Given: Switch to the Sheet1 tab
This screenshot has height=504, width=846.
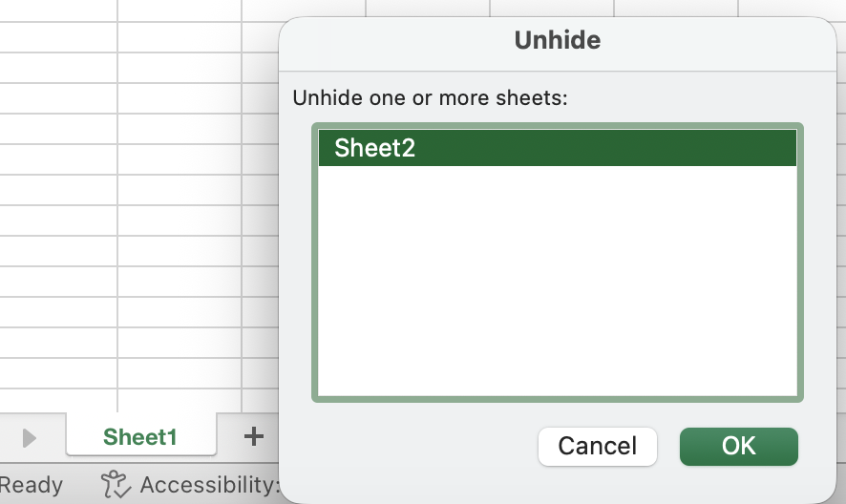Looking at the screenshot, I should (140, 437).
